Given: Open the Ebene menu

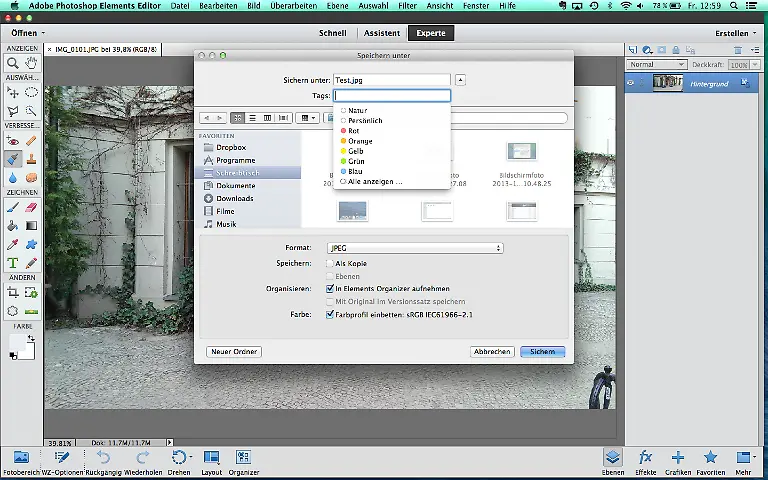Looking at the screenshot, I should (337, 6).
